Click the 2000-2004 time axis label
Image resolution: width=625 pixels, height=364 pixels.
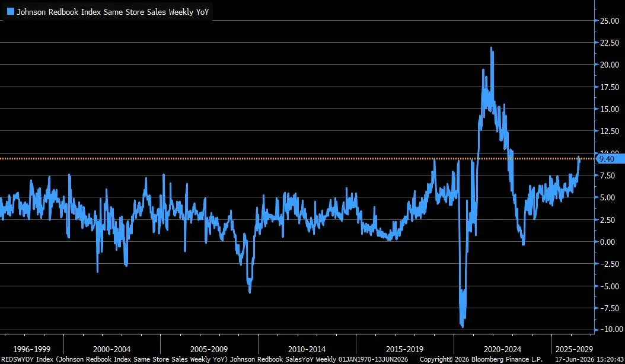pos(111,350)
